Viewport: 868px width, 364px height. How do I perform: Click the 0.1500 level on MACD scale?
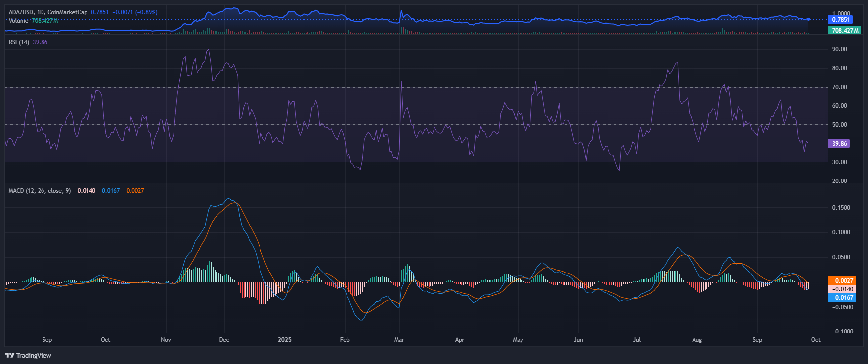click(x=841, y=208)
